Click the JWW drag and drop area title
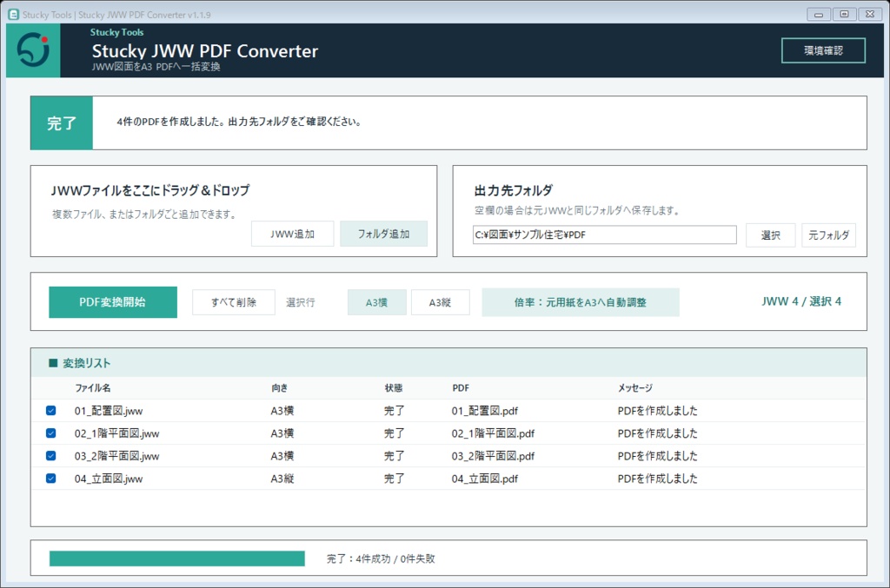Viewport: 890px width, 588px height. [150, 190]
